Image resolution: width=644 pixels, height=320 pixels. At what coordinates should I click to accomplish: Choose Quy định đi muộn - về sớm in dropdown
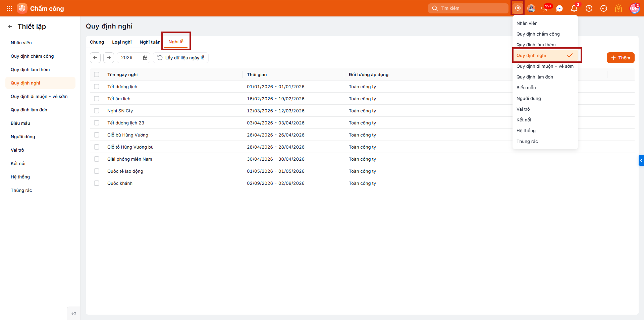pos(545,66)
